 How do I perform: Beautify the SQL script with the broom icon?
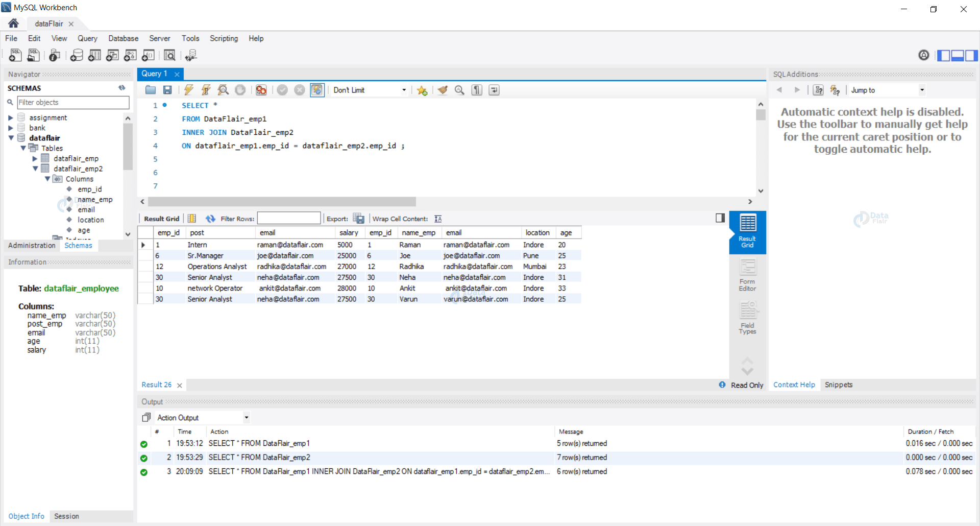(x=442, y=90)
